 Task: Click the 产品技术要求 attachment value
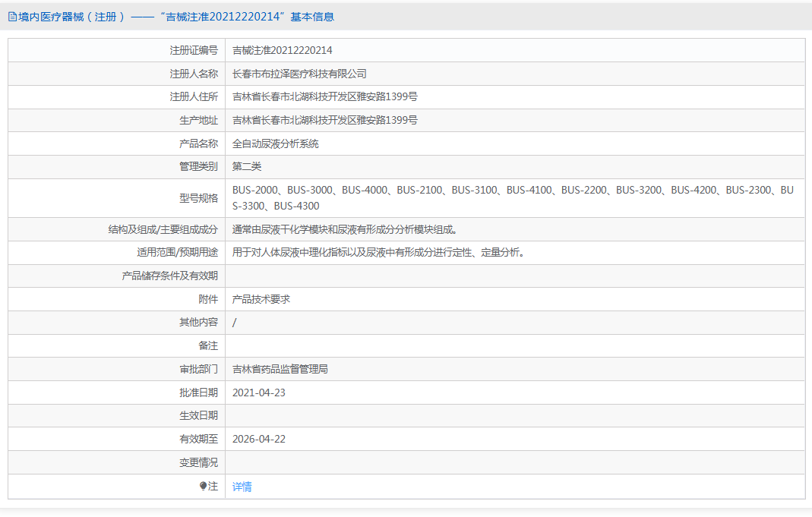(261, 299)
